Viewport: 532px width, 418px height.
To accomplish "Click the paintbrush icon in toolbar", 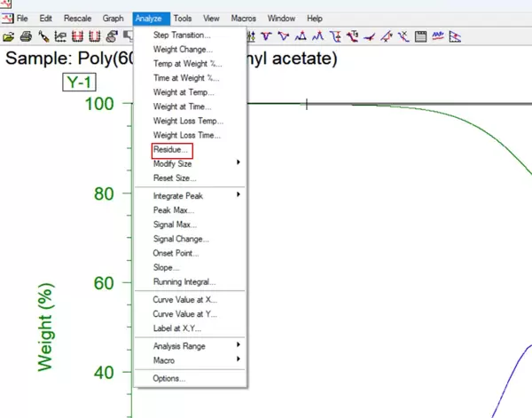I will click(x=44, y=36).
